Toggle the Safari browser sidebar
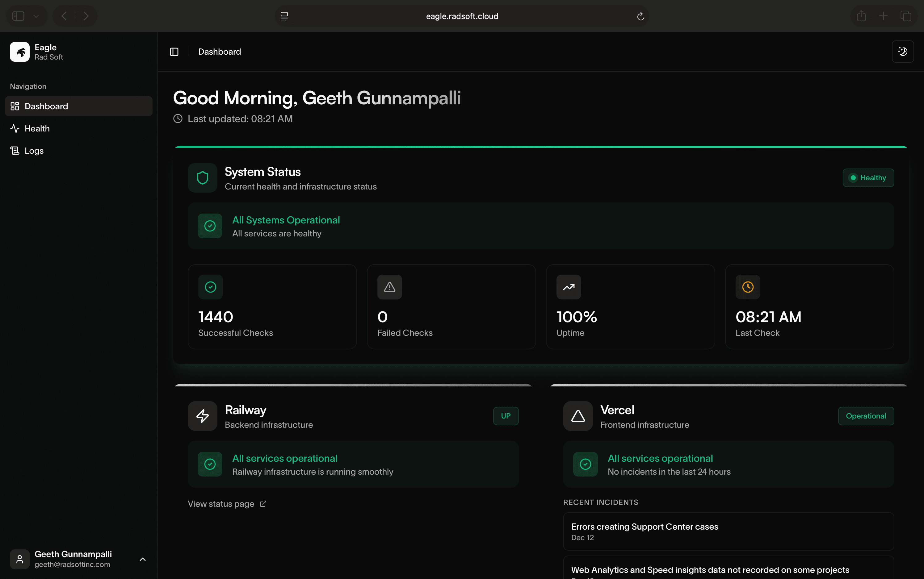 click(18, 16)
